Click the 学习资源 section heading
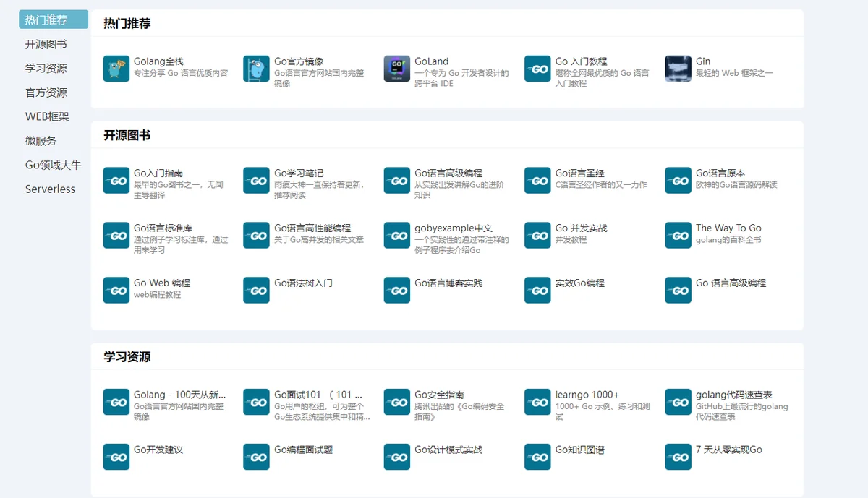The image size is (868, 498). [127, 357]
